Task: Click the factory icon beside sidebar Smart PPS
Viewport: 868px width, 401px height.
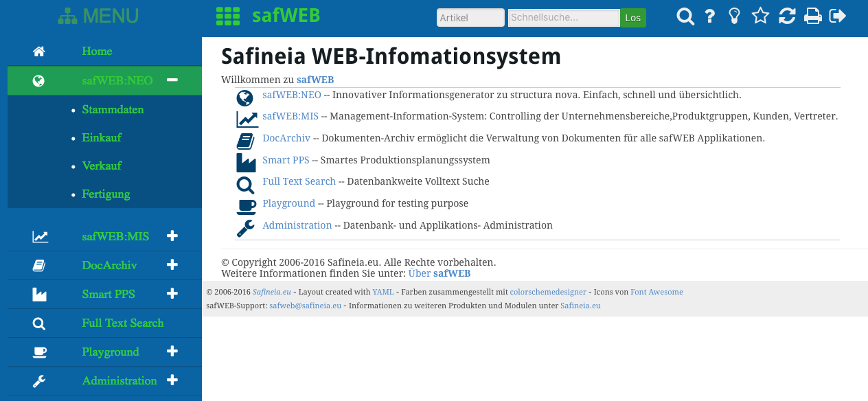Action: (x=39, y=295)
